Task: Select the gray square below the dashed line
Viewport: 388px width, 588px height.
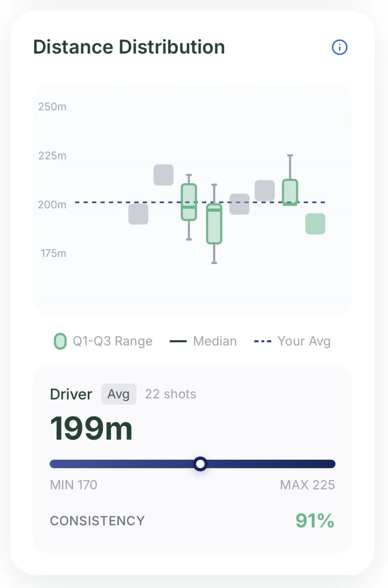Action: pos(138,214)
